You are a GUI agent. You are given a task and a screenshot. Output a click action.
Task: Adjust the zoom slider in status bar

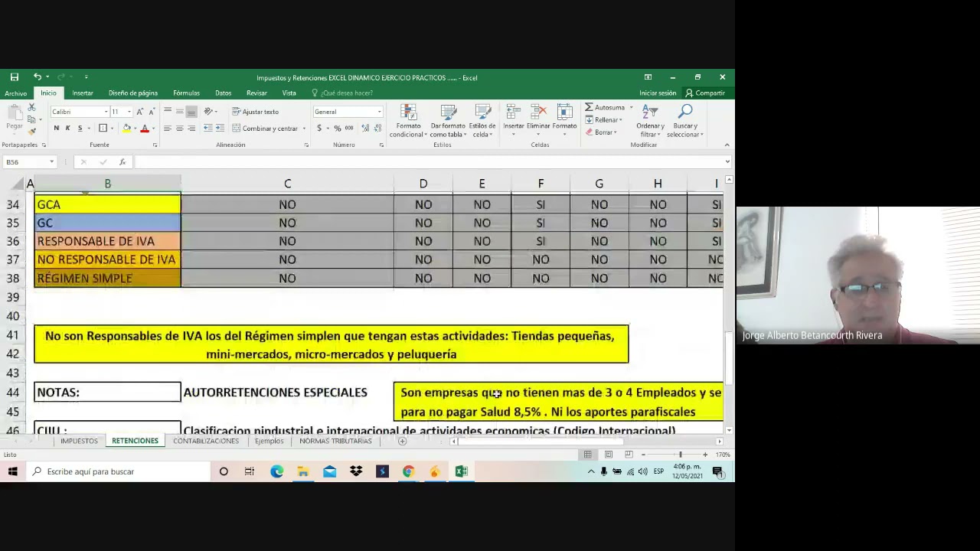[680, 455]
